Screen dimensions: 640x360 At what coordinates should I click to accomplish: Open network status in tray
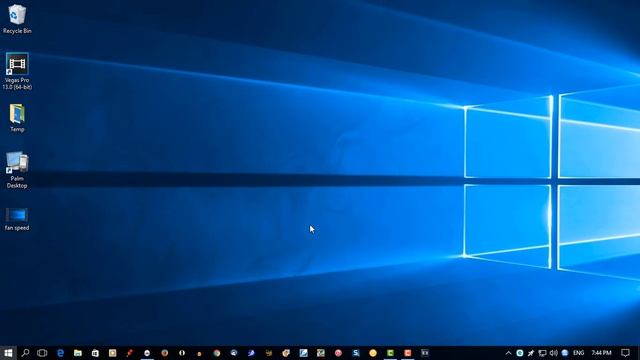click(x=542, y=353)
